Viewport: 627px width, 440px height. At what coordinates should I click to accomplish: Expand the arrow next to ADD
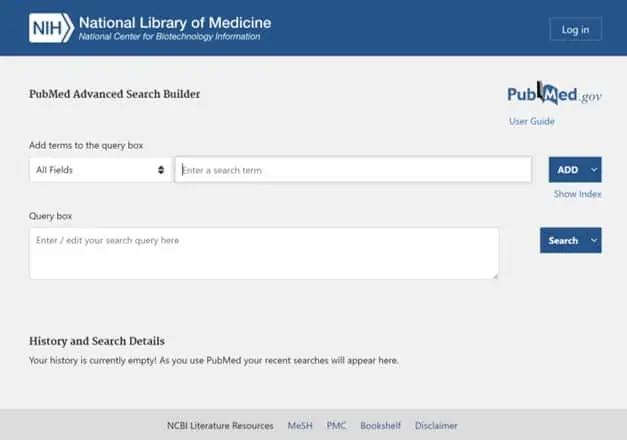(594, 170)
